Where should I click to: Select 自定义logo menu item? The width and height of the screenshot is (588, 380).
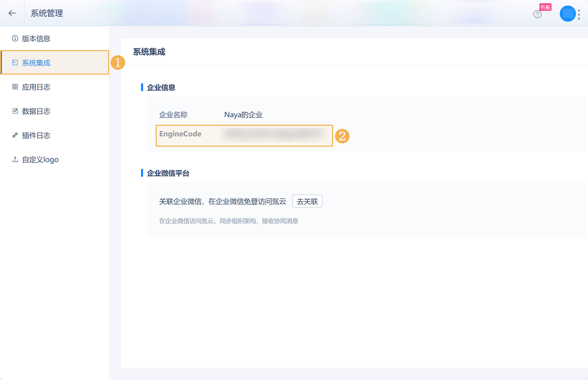[x=40, y=160]
